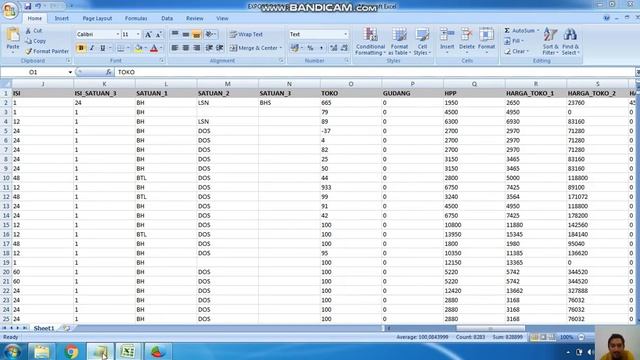
Task: Increase font size with Grow Font icon
Action: 148,35
